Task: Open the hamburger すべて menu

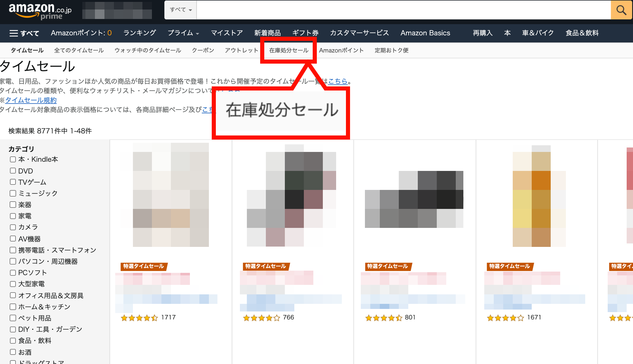Action: 24,33
